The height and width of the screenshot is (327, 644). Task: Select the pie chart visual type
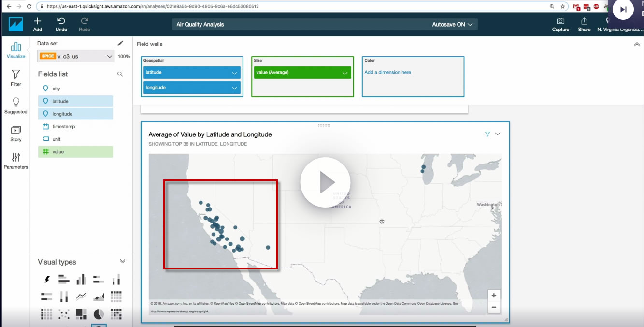pos(99,314)
